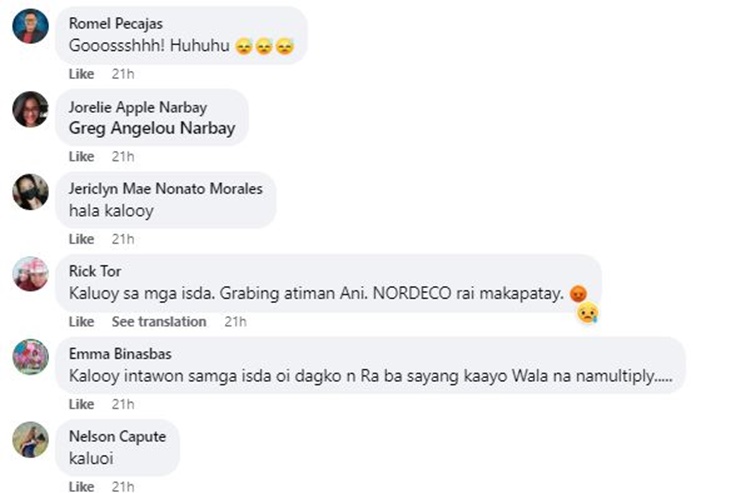The image size is (750, 493).
Task: Open Nelson Capute's profile picture
Action: (x=30, y=439)
